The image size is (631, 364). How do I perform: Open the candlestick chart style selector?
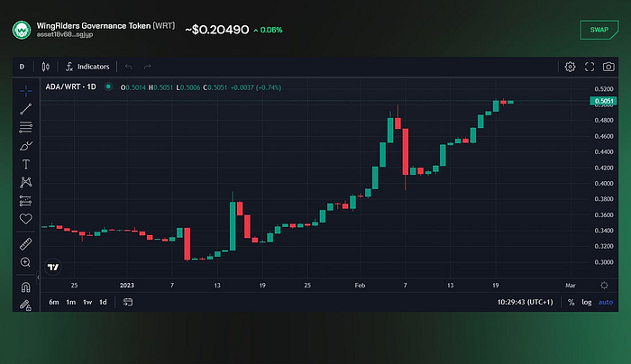(46, 67)
